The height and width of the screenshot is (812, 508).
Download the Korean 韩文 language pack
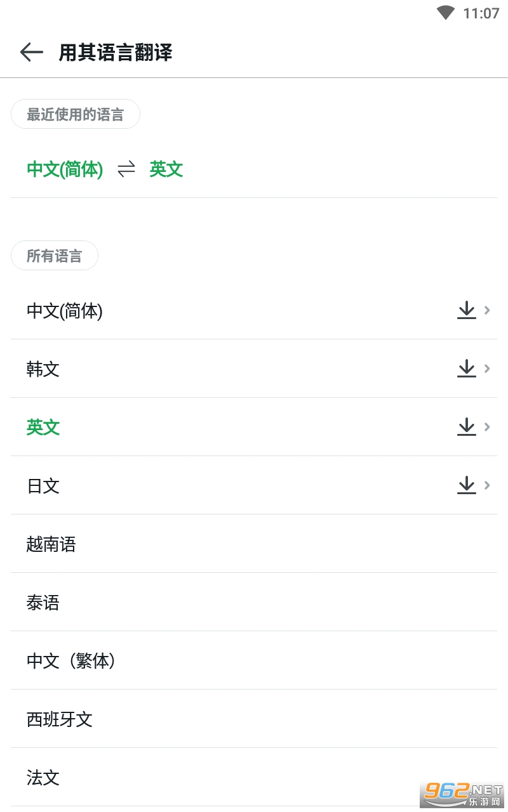[x=467, y=369]
